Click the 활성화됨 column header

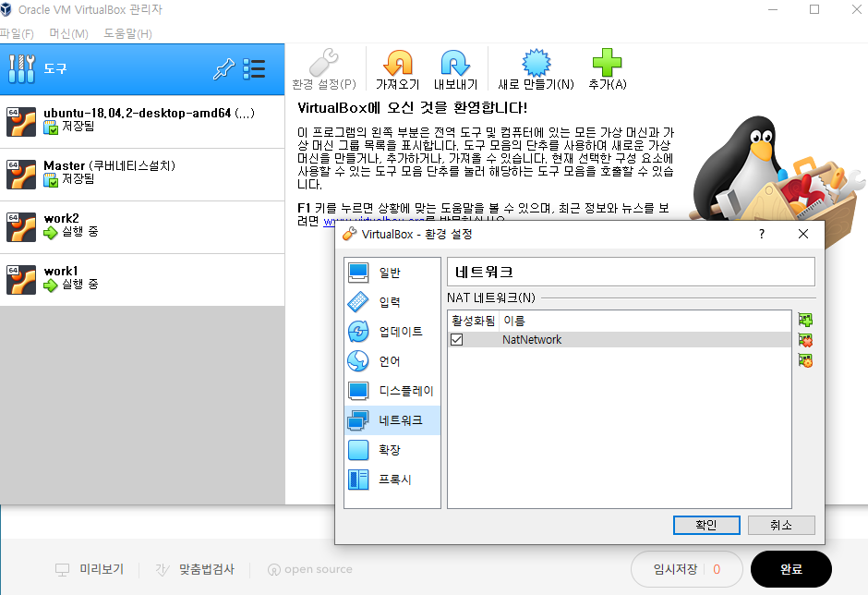(474, 321)
